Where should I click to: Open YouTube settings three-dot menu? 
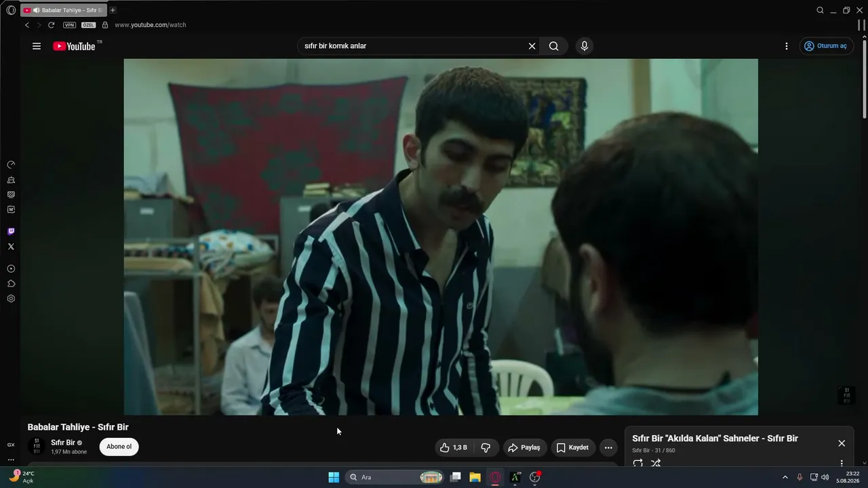787,46
